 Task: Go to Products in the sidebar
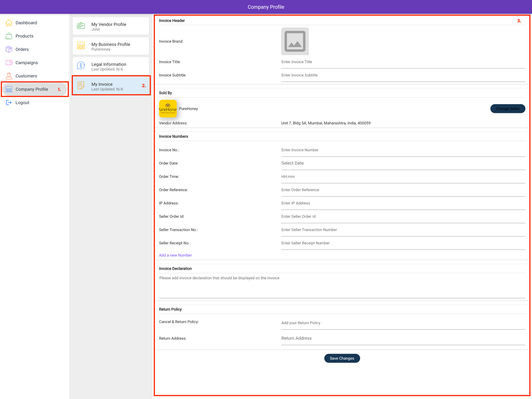tap(35, 36)
